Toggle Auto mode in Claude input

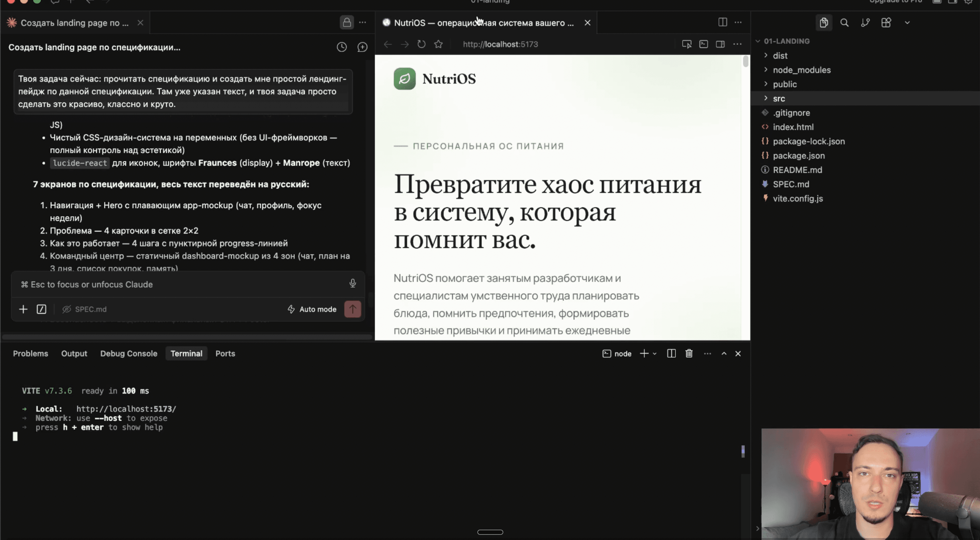click(312, 309)
